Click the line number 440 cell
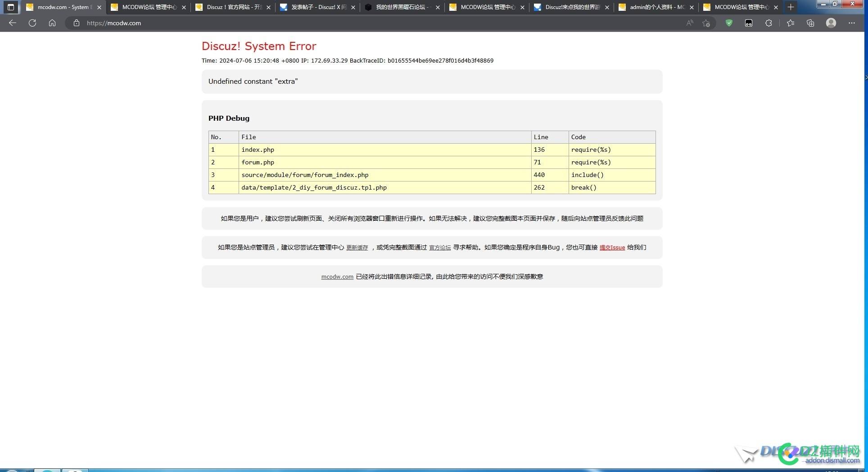Image resolution: width=868 pixels, height=472 pixels. click(550, 175)
